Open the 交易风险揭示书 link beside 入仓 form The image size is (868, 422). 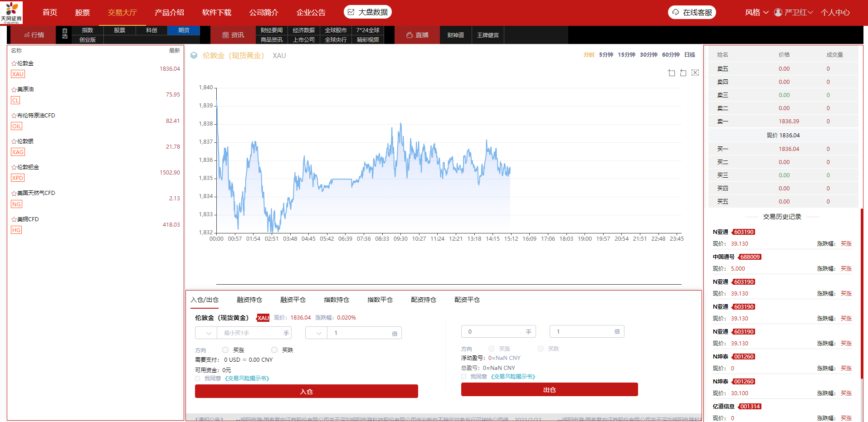coord(247,378)
